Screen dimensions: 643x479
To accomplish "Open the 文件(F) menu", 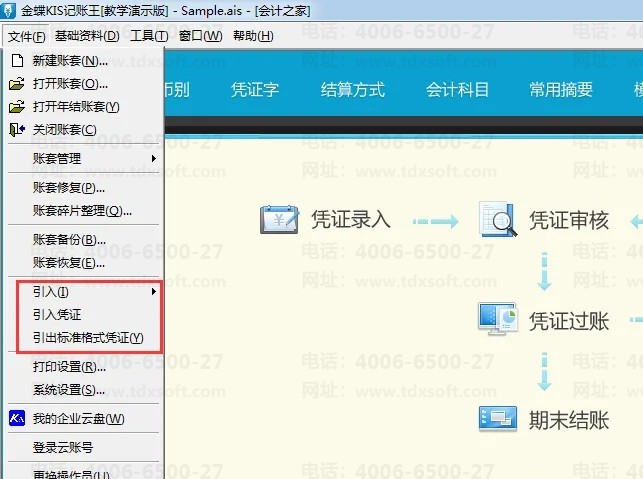I will point(27,36).
